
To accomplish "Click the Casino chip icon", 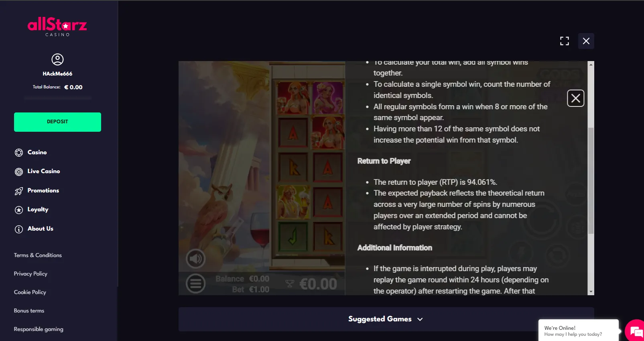I will click(x=19, y=153).
